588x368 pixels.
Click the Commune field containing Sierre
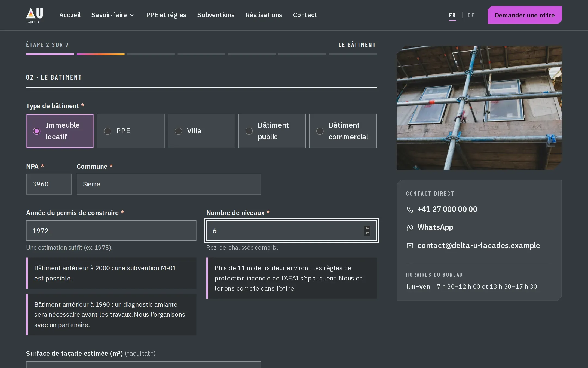[x=169, y=184]
